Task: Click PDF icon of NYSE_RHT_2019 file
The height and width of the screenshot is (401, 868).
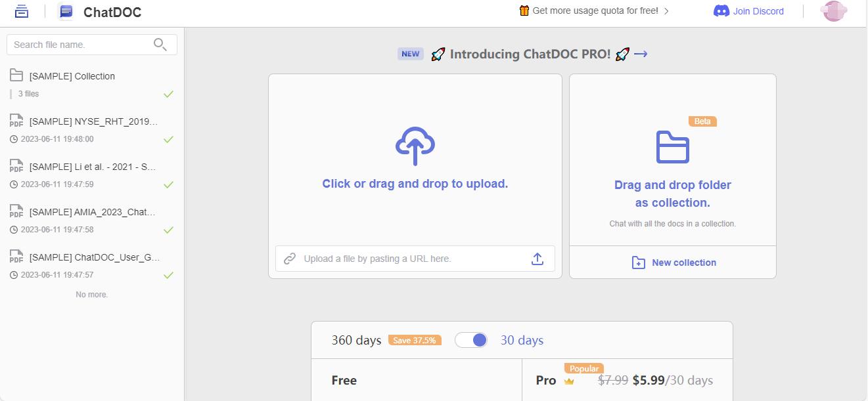Action: point(16,120)
